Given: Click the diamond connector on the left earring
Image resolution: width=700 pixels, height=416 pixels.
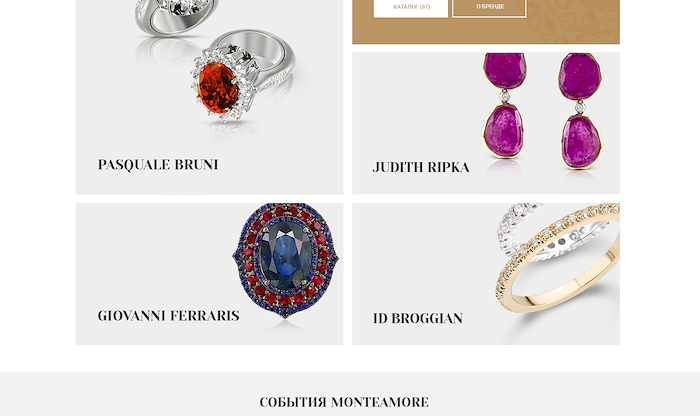Looking at the screenshot, I should pos(504,96).
